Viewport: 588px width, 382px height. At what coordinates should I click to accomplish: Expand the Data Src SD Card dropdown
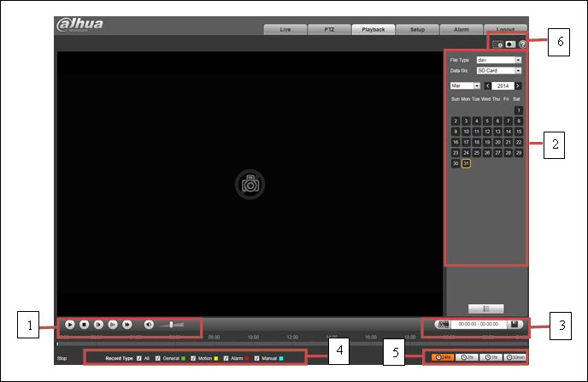pyautogui.click(x=499, y=70)
